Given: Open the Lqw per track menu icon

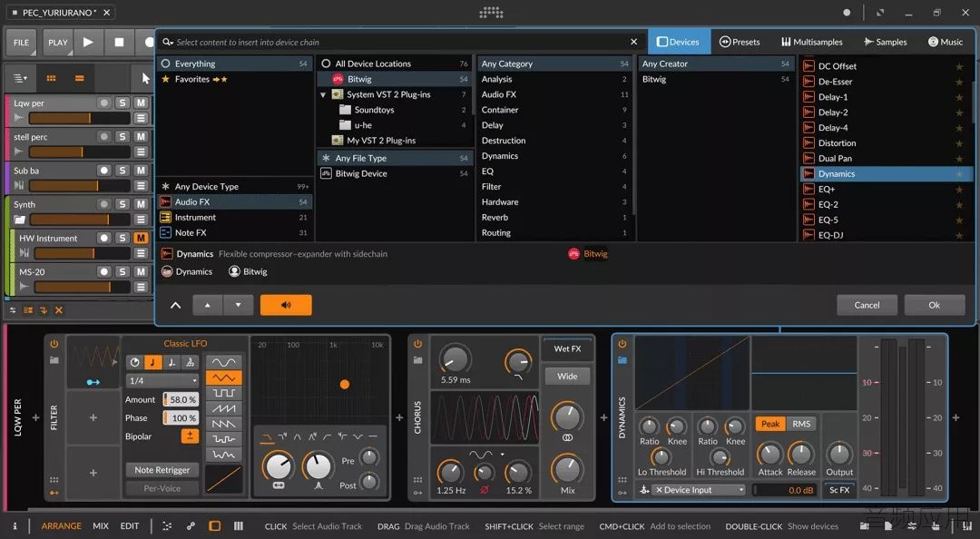Looking at the screenshot, I should point(141,118).
